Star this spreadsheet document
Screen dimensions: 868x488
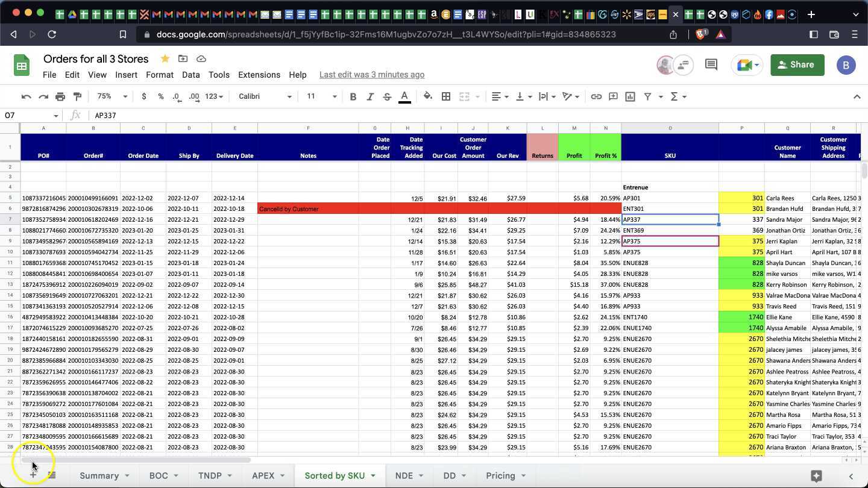165,58
